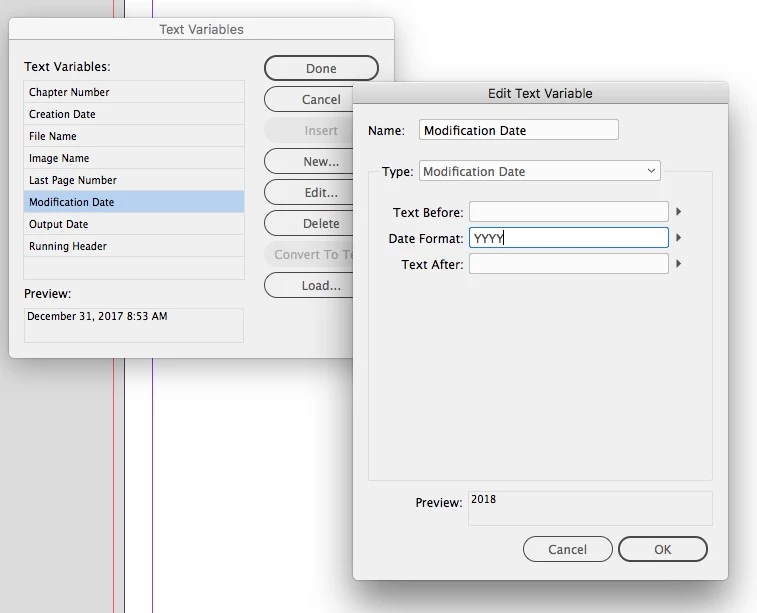Click the Date Format field containing YYYY
Image resolution: width=757 pixels, height=613 pixels.
click(569, 238)
